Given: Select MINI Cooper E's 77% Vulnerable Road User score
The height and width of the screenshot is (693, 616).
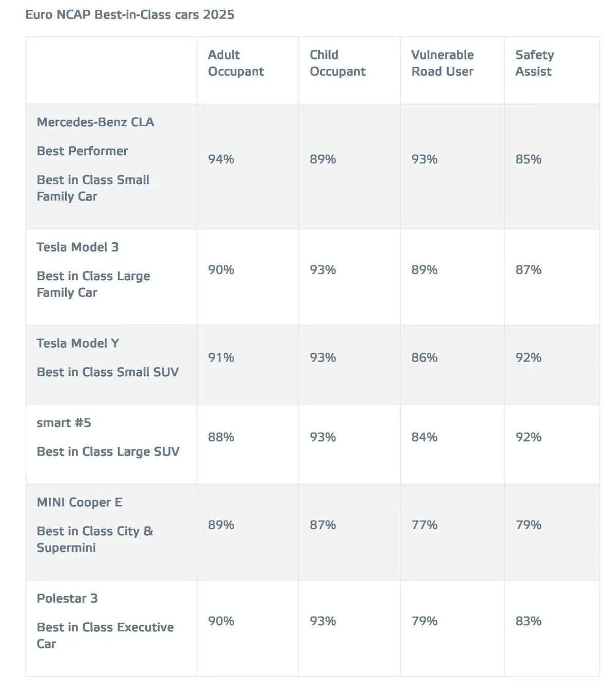Looking at the screenshot, I should (x=424, y=525).
